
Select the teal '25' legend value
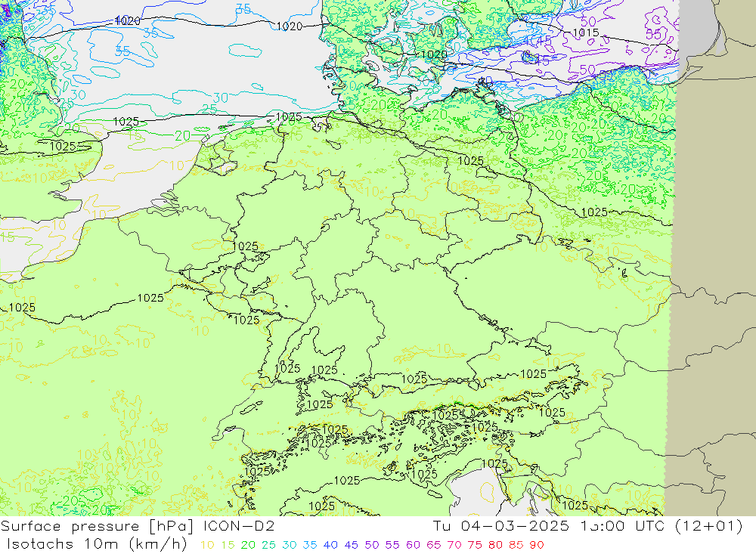click(269, 545)
